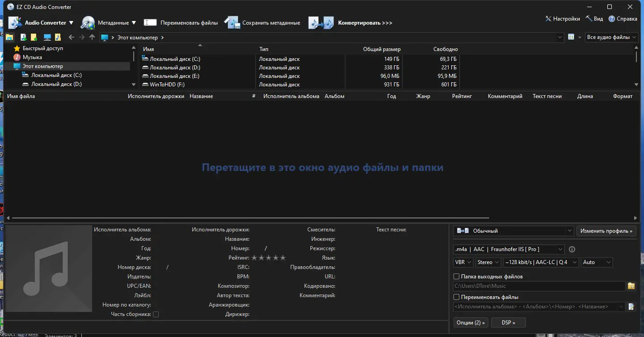Open the Справка help menu
This screenshot has height=337, width=644.
623,19
